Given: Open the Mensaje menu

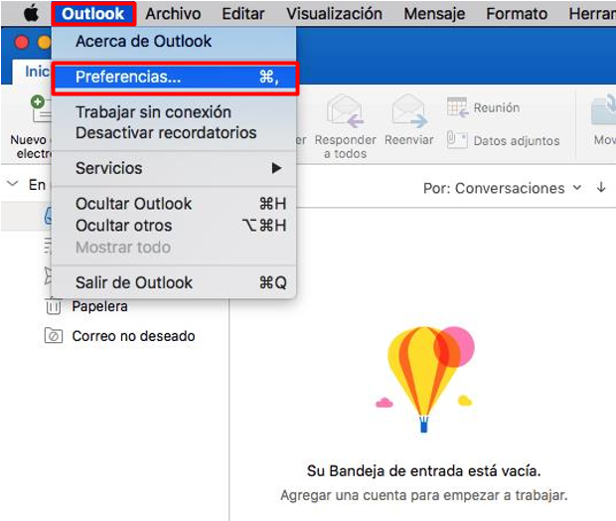Looking at the screenshot, I should 434,14.
